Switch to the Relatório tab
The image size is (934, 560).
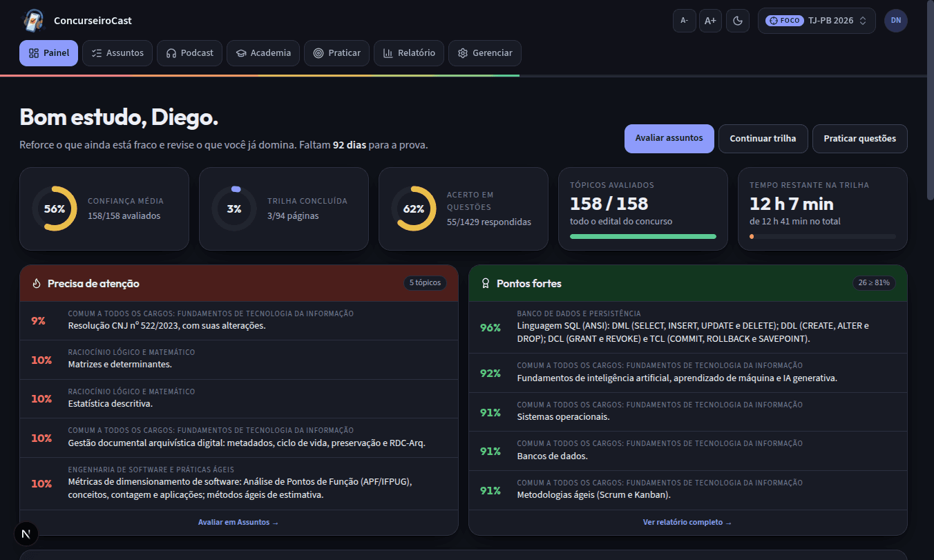click(409, 53)
